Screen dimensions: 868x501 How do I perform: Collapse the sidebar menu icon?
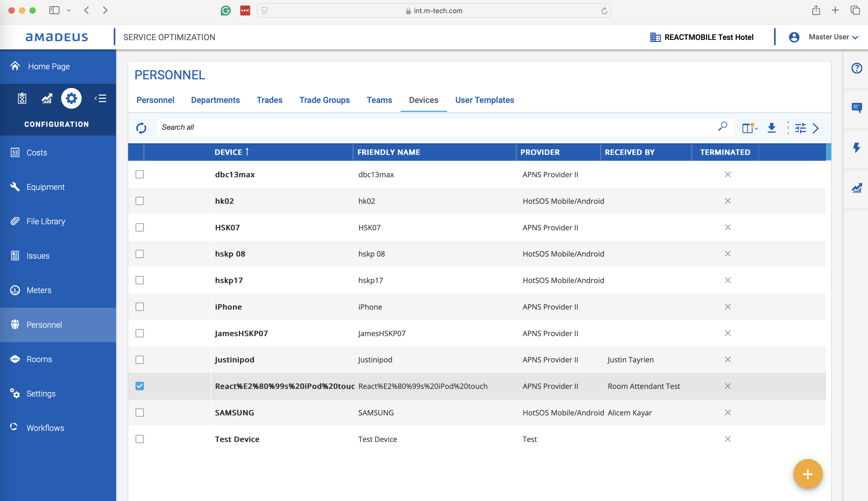[101, 98]
